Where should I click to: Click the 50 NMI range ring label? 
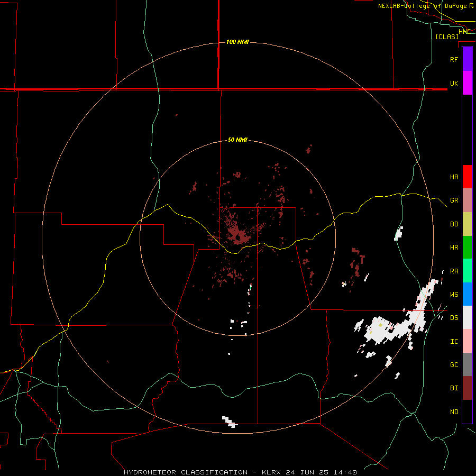(x=237, y=140)
